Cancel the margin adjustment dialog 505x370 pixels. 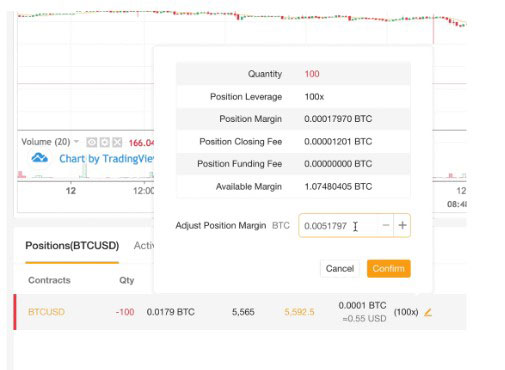click(x=340, y=268)
